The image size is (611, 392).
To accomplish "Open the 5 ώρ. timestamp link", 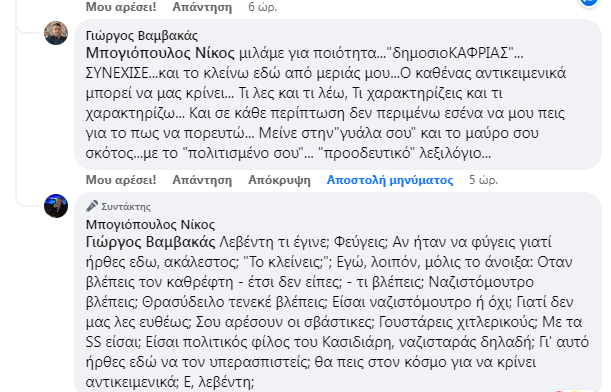I will point(484,180).
